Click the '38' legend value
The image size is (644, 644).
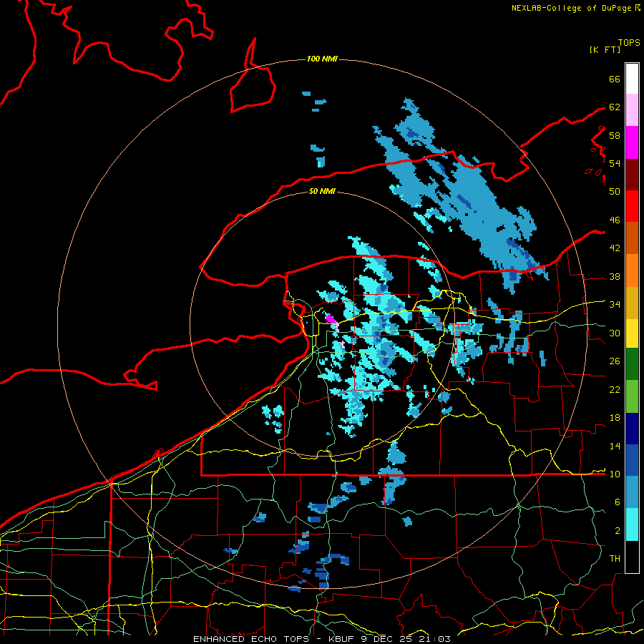615,277
